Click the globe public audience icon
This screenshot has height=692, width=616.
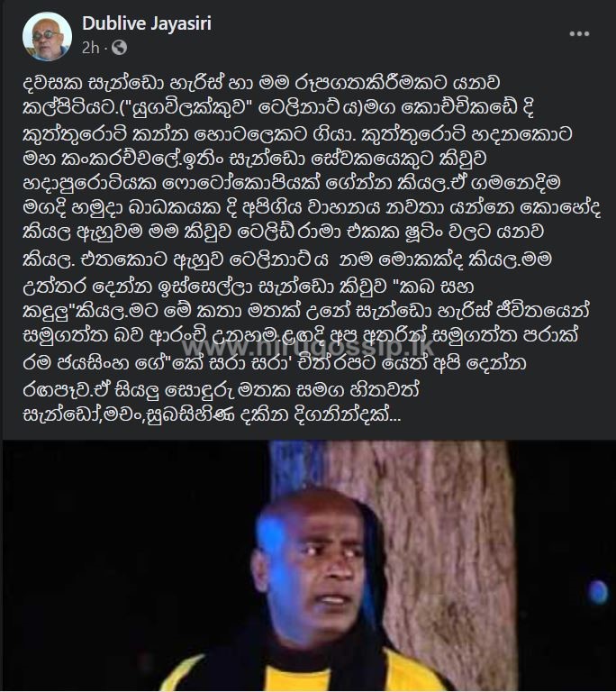click(119, 47)
